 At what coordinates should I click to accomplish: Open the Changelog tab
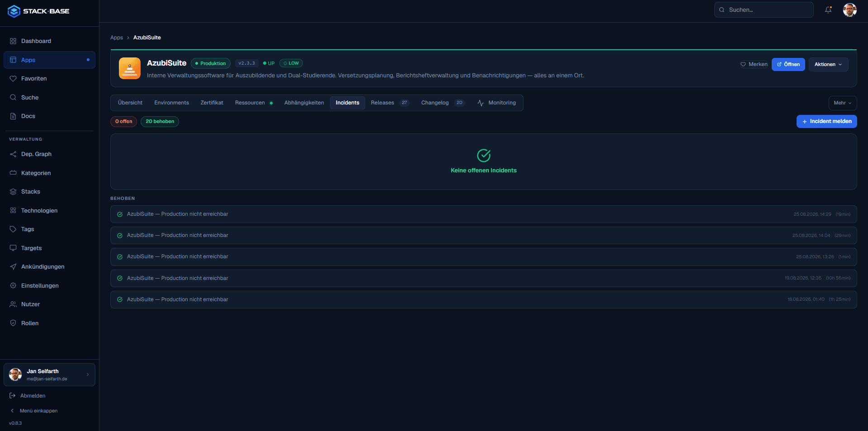point(443,103)
